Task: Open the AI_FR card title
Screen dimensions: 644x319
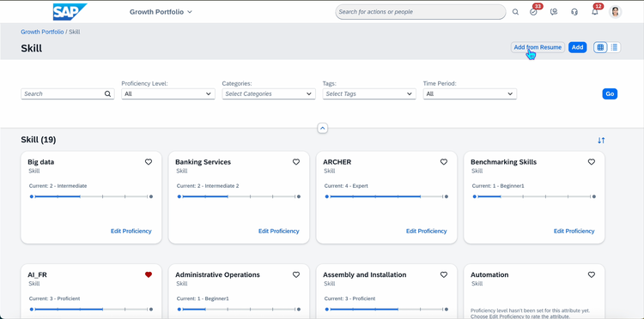Action: 37,274
